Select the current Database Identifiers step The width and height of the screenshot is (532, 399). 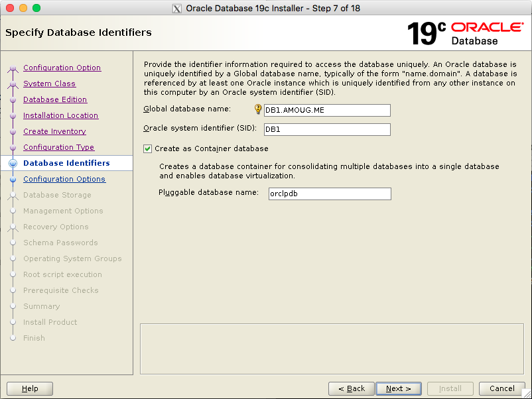click(66, 163)
